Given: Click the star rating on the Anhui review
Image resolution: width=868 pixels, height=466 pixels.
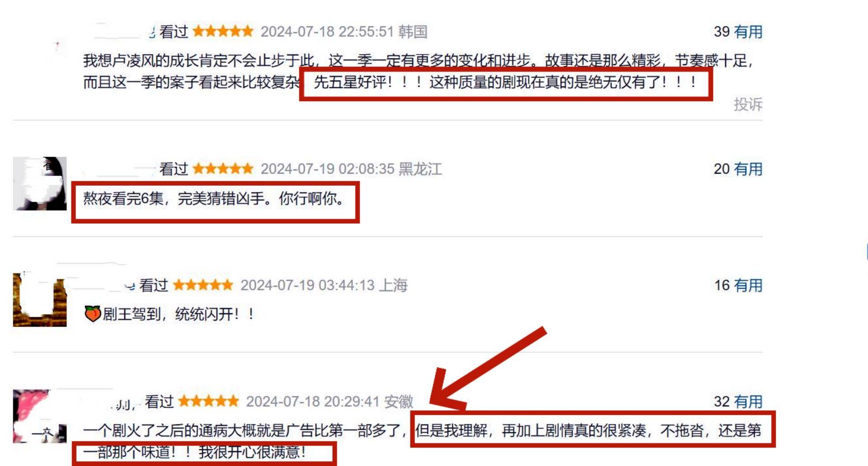Looking at the screenshot, I should [208, 401].
